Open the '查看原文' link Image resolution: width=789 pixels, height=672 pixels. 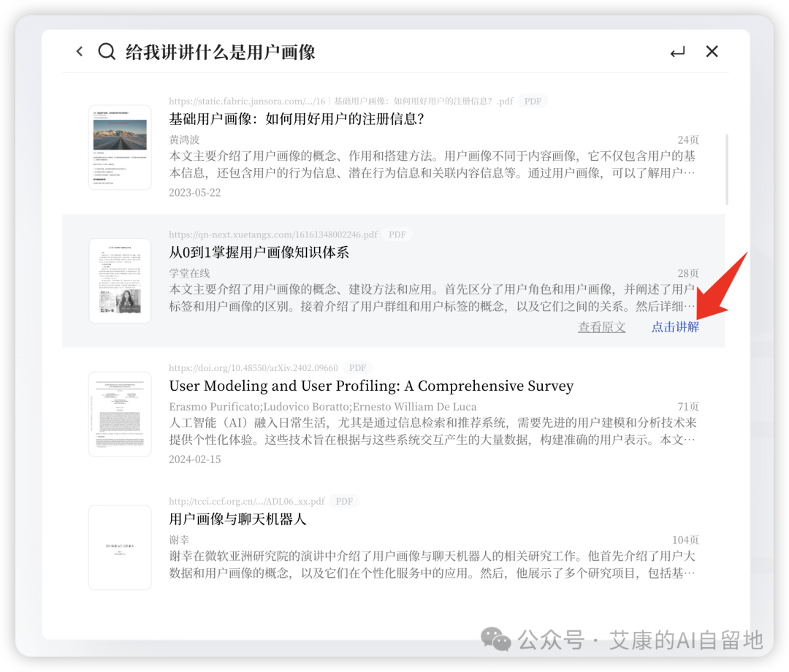pos(601,327)
